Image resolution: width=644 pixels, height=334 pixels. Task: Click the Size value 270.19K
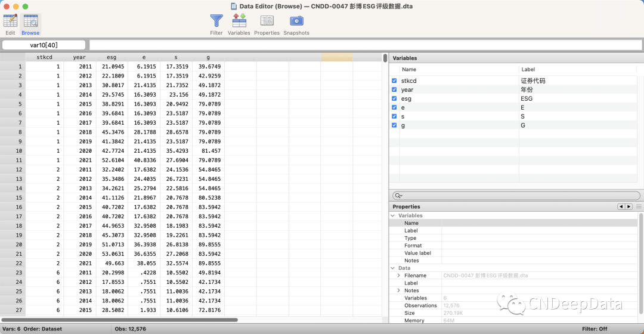click(x=453, y=313)
